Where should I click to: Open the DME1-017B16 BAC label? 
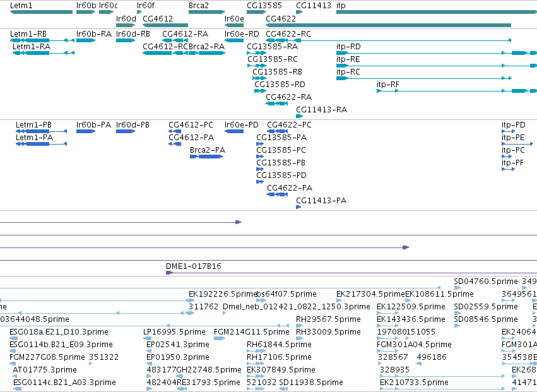194,266
